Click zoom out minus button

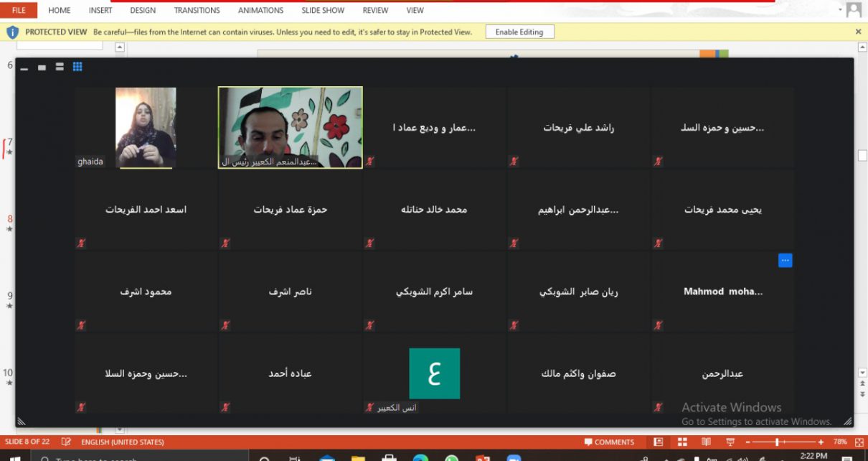pos(747,442)
